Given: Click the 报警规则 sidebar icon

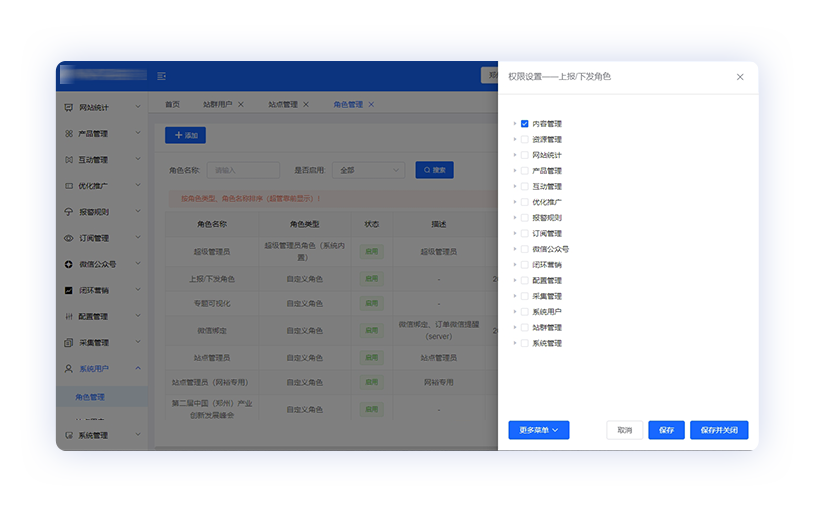Looking at the screenshot, I should (x=69, y=212).
